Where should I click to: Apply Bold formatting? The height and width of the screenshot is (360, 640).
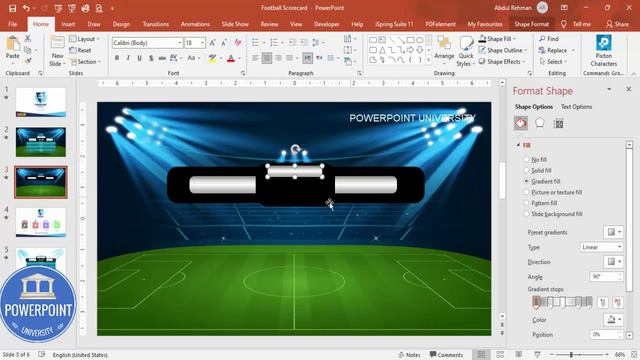(x=117, y=58)
